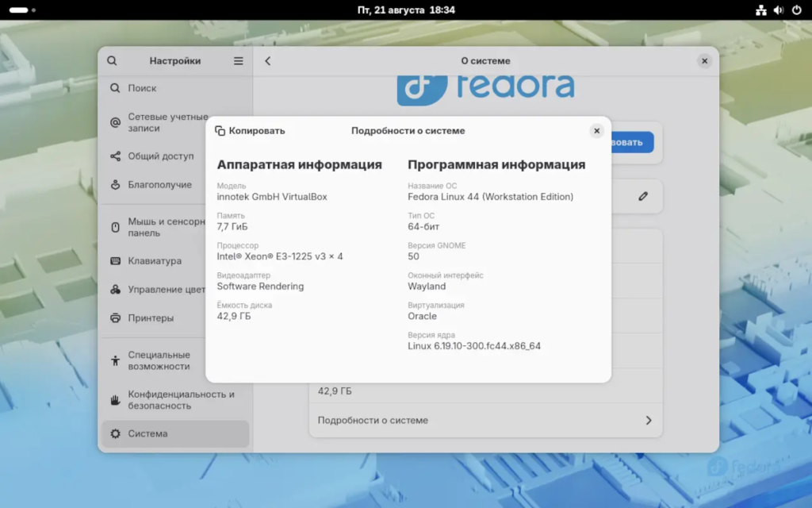Click the Управление цветом color icon
812x508 pixels.
click(115, 289)
